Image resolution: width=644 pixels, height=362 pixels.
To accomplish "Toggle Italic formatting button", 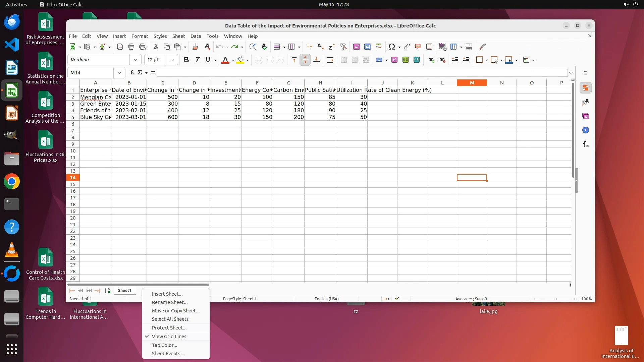I will 197,60.
